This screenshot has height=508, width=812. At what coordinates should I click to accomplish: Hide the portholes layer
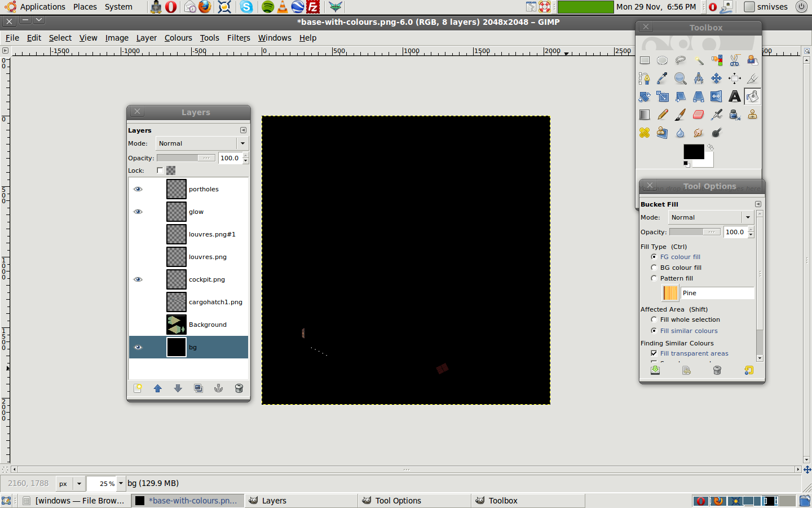(x=138, y=189)
